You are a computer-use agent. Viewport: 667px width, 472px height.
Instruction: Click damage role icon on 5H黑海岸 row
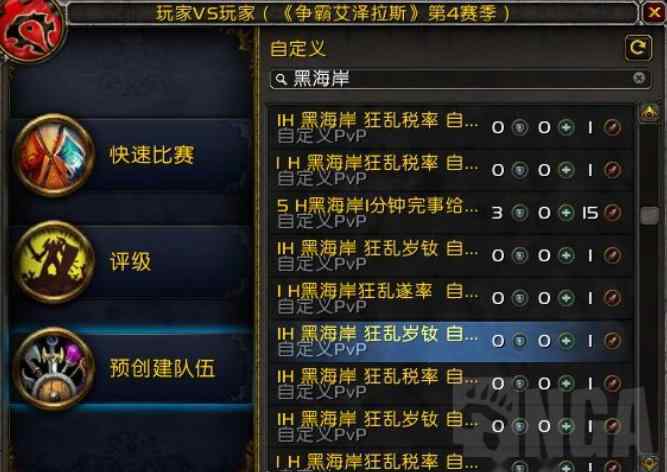[x=612, y=212]
